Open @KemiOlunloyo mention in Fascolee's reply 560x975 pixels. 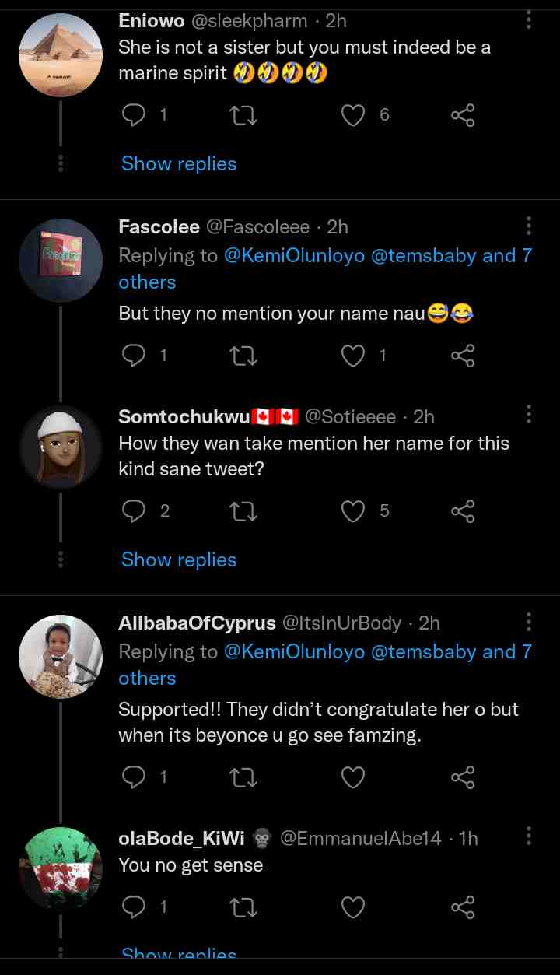tap(294, 256)
